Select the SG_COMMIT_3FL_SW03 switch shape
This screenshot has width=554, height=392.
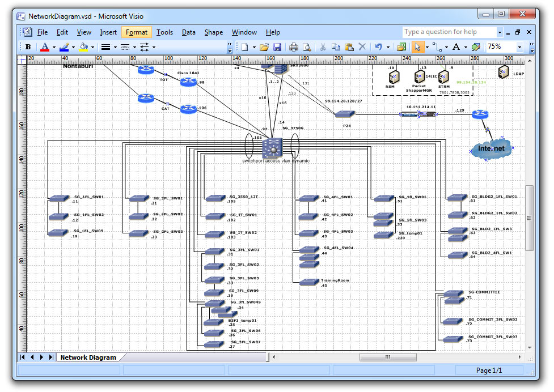click(453, 339)
